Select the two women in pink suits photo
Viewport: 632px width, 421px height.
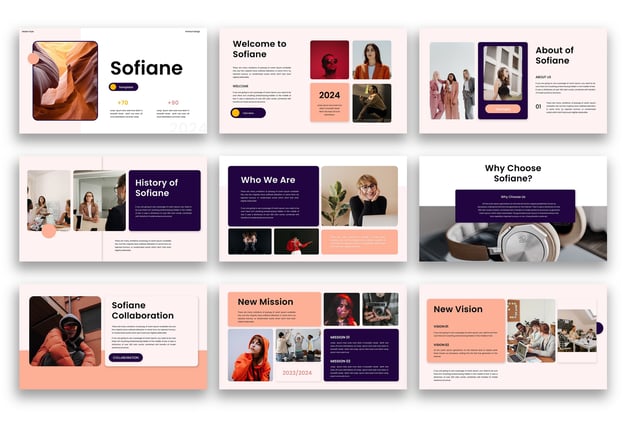point(452,81)
